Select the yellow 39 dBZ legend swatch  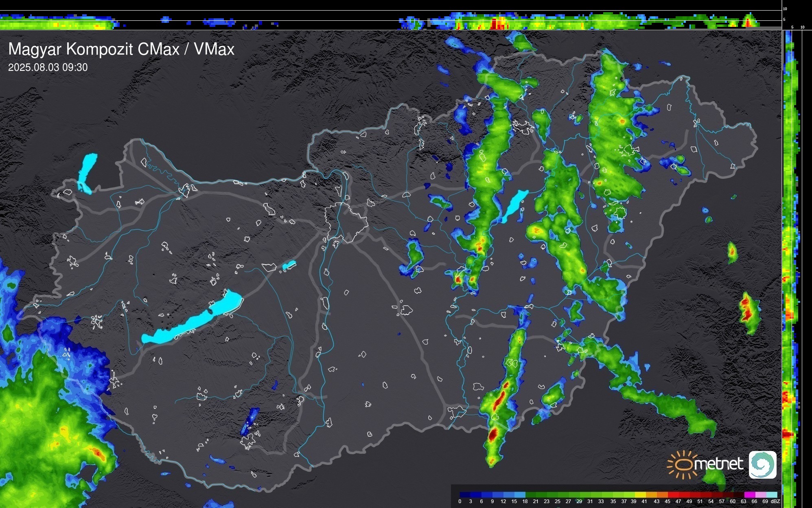coord(640,495)
